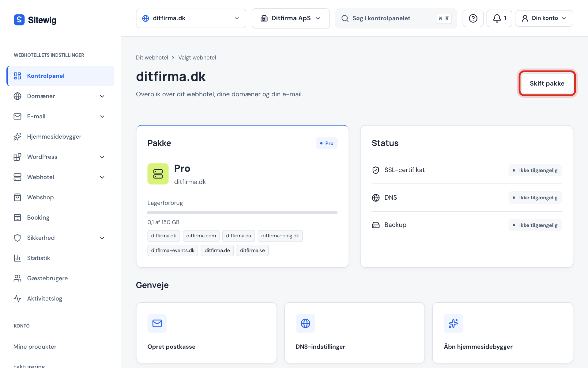Click the Pro package server icon
The width and height of the screenshot is (588, 368).
click(158, 174)
